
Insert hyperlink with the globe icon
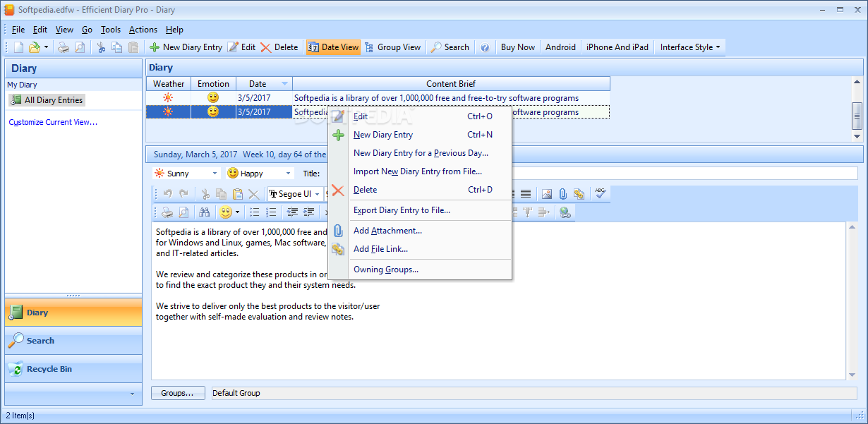[565, 212]
